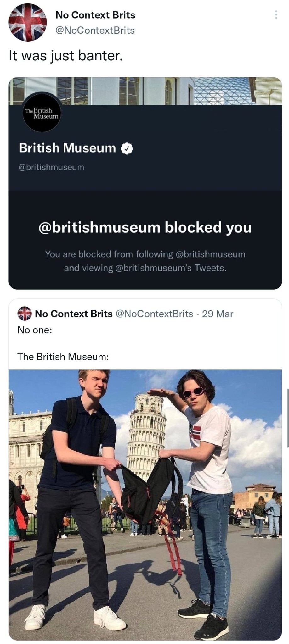
Task: Click the 29 Mar timestamp
Action: tap(218, 314)
